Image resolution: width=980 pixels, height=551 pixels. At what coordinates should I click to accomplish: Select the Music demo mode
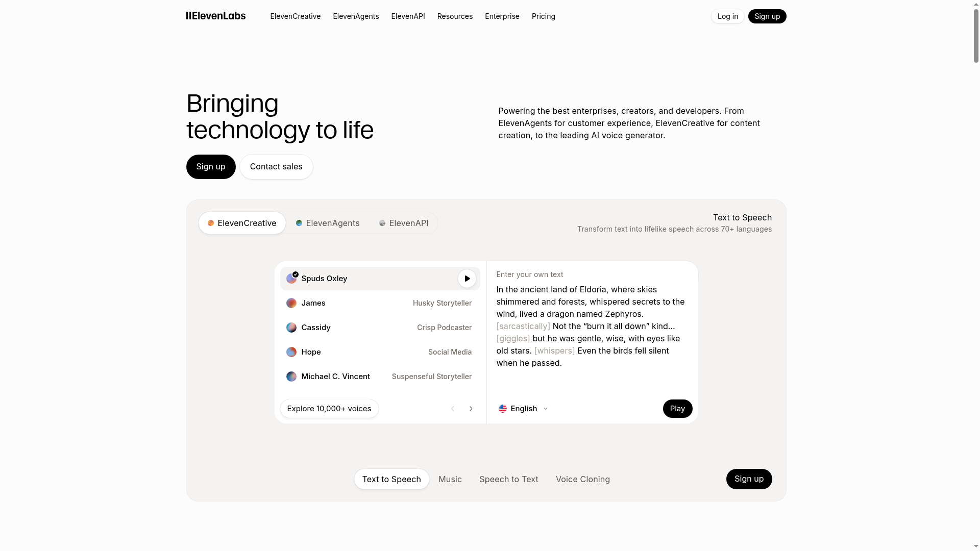(450, 479)
